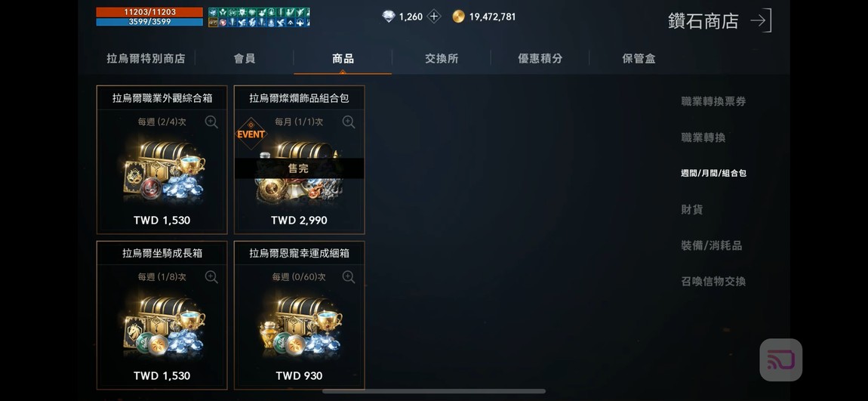Click the active buff icons bar
This screenshot has width=868, height=401.
(259, 17)
